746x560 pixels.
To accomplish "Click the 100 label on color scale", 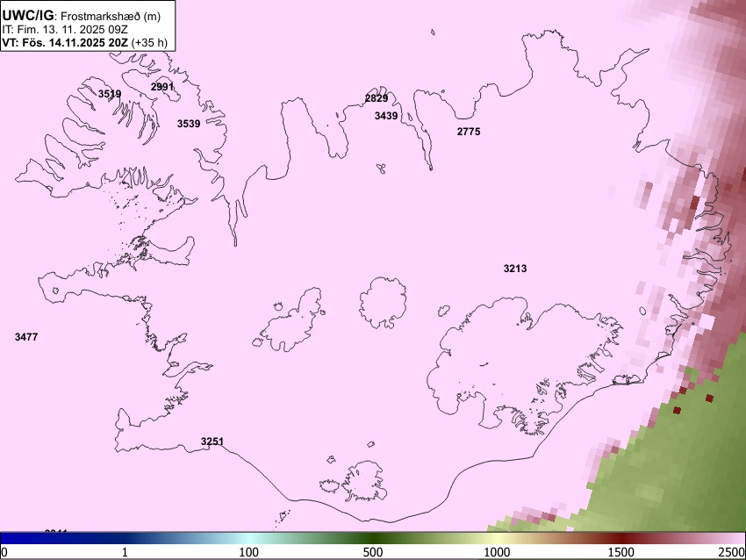I will [x=249, y=552].
